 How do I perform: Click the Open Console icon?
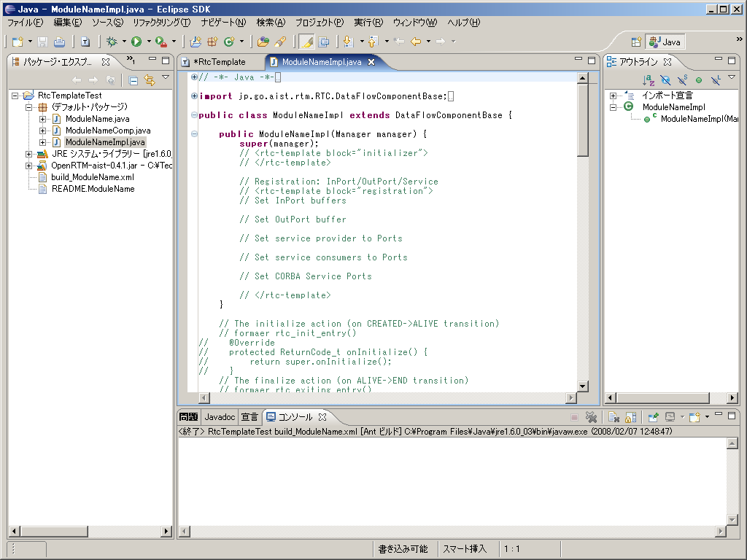coord(695,417)
